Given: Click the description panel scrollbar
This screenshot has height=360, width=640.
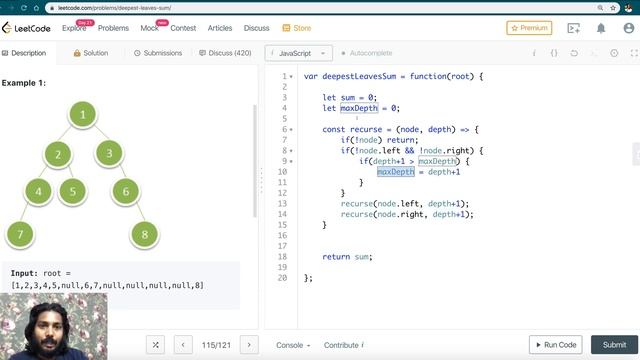Looking at the screenshot, I should [x=255, y=161].
